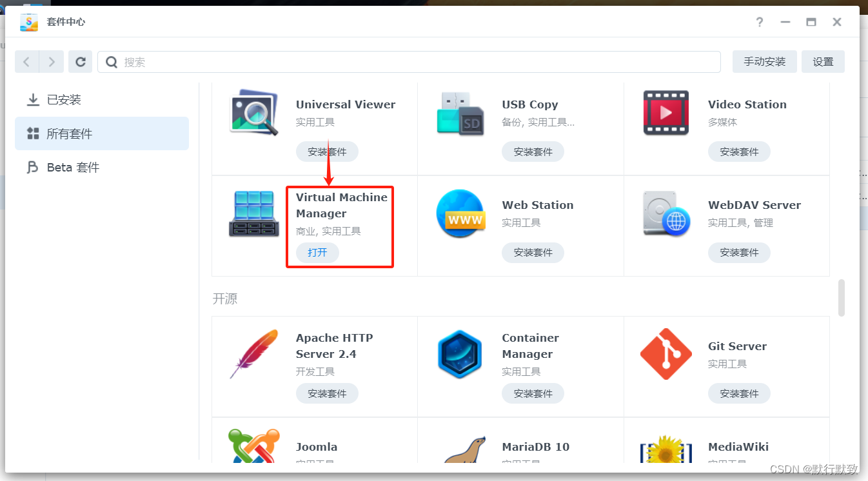Viewport: 868px width, 481px height.
Task: Click the Container Manager title
Action: tap(531, 346)
